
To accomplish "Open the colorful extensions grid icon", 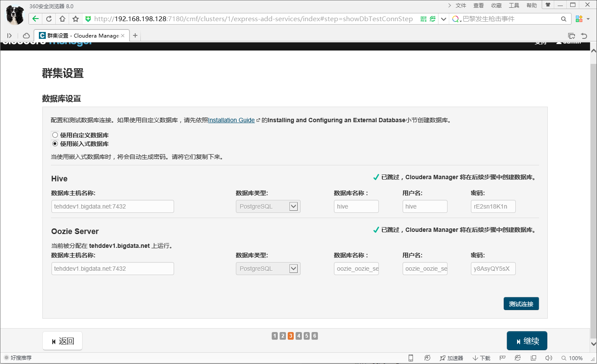I will (x=579, y=19).
